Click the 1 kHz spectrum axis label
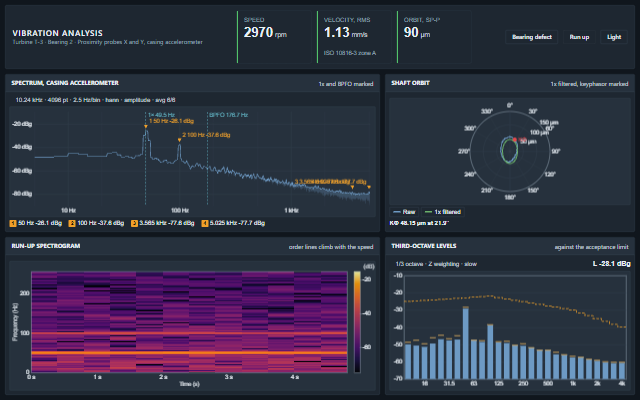This screenshot has height=400, width=640. point(291,211)
